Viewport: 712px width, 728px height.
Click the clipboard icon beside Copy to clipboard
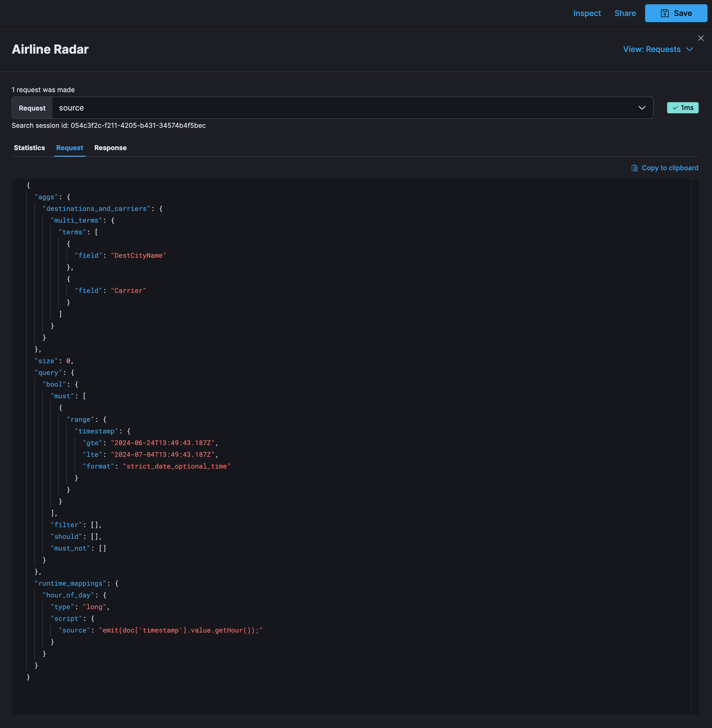pyautogui.click(x=634, y=168)
